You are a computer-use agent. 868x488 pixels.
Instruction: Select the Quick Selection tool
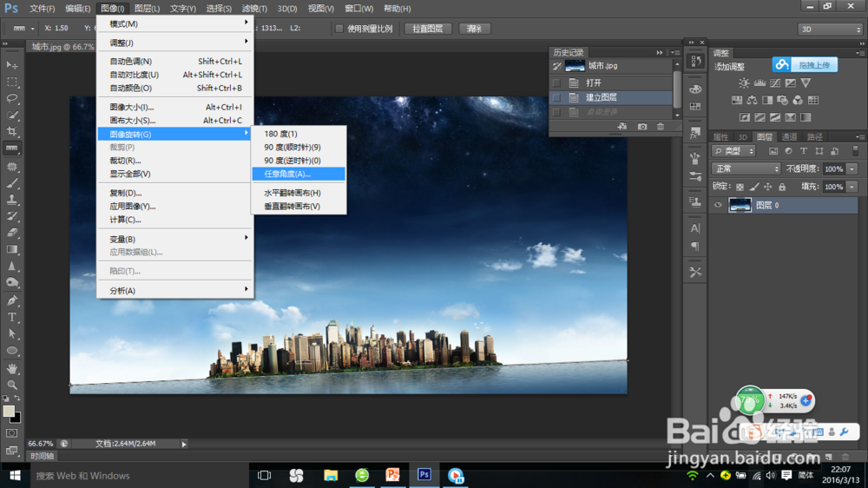(x=11, y=115)
